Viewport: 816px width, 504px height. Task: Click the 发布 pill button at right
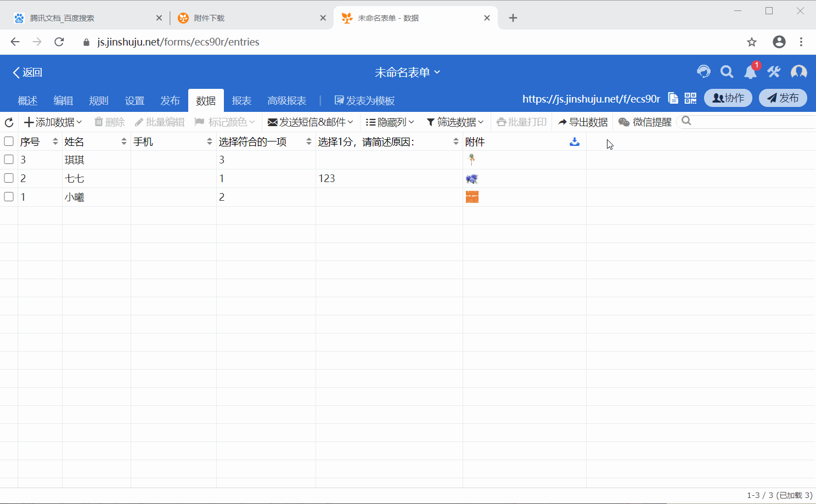pos(783,98)
